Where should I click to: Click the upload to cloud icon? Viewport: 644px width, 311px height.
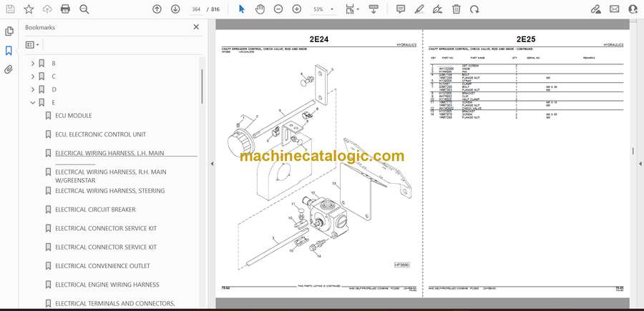tap(47, 9)
